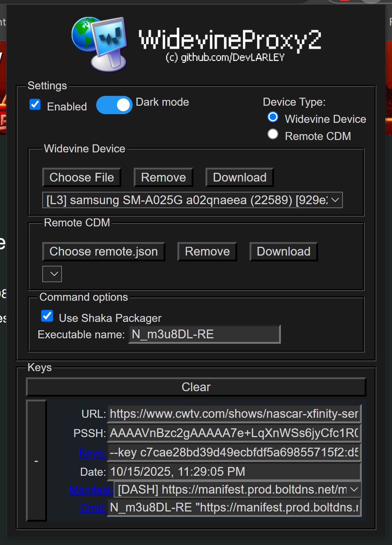Collapse the key entry with minus button
This screenshot has height=545, width=392.
coord(36,461)
